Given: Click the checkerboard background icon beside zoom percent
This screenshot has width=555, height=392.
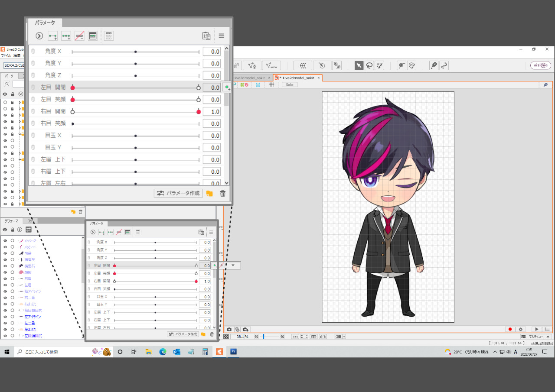Looking at the screenshot, I should click(226, 337).
